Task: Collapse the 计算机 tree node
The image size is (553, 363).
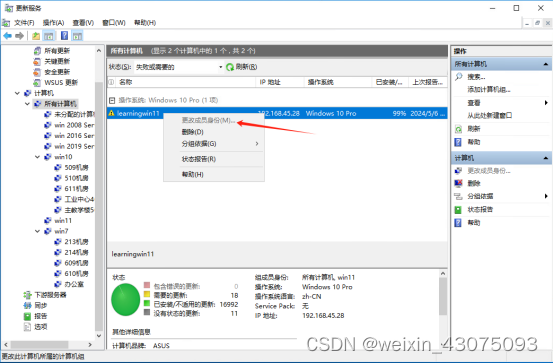Action: pyautogui.click(x=17, y=93)
